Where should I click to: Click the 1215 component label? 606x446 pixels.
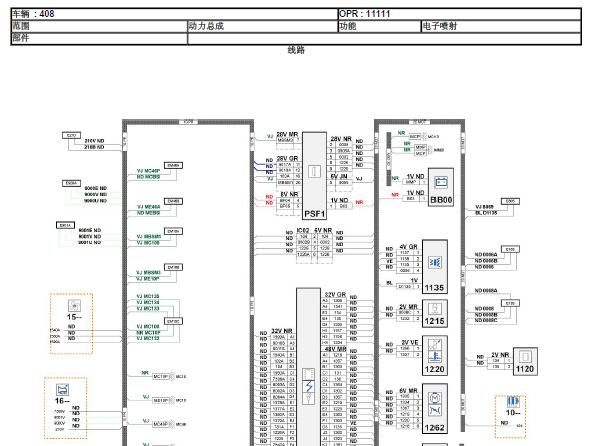tap(434, 321)
